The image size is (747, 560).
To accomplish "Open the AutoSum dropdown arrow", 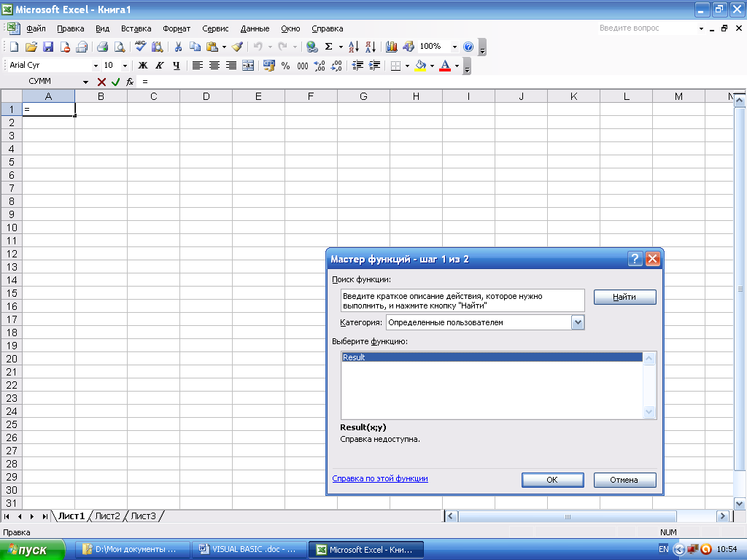I will [341, 47].
